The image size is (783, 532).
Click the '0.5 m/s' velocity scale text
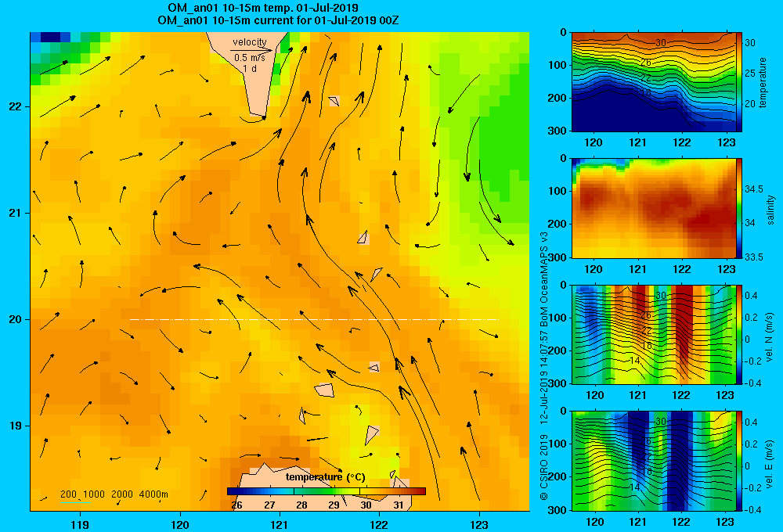(250, 58)
